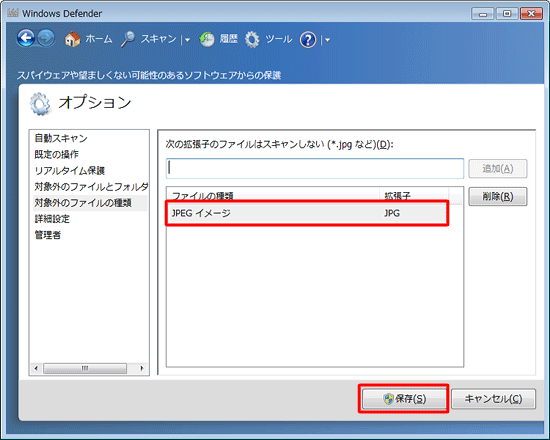The image size is (550, 440).
Task: Open the Home house icon
Action: (x=73, y=39)
